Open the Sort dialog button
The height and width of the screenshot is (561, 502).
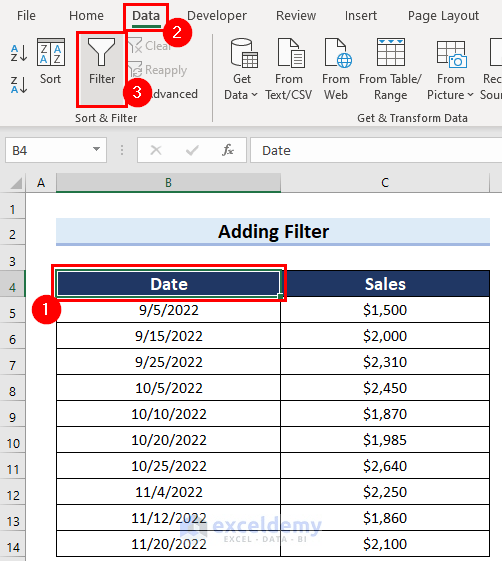click(x=50, y=62)
